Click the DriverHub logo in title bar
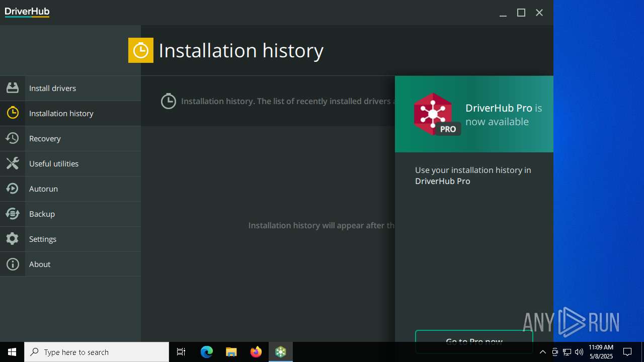This screenshot has width=644, height=362. [x=27, y=12]
